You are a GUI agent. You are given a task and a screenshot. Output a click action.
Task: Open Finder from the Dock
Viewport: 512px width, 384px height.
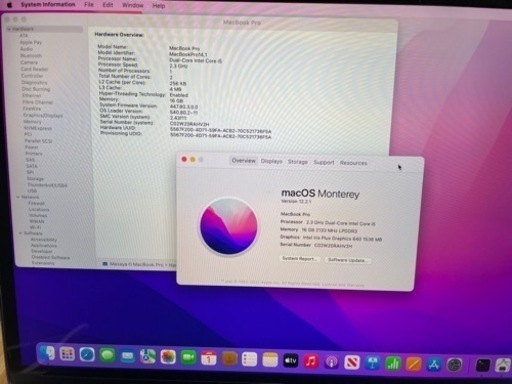click(47, 354)
